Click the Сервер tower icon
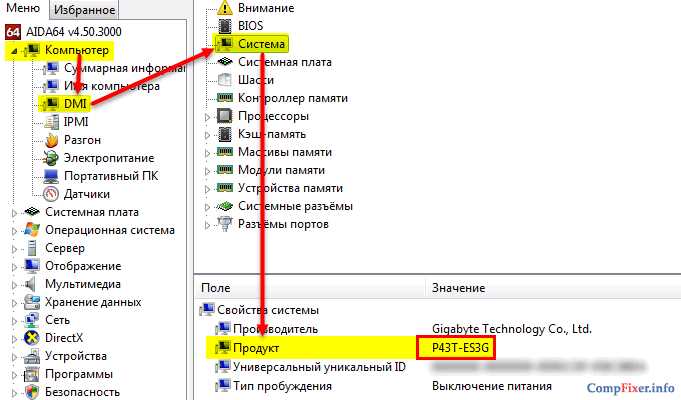Viewport: 681px width, 400px height. (32, 248)
